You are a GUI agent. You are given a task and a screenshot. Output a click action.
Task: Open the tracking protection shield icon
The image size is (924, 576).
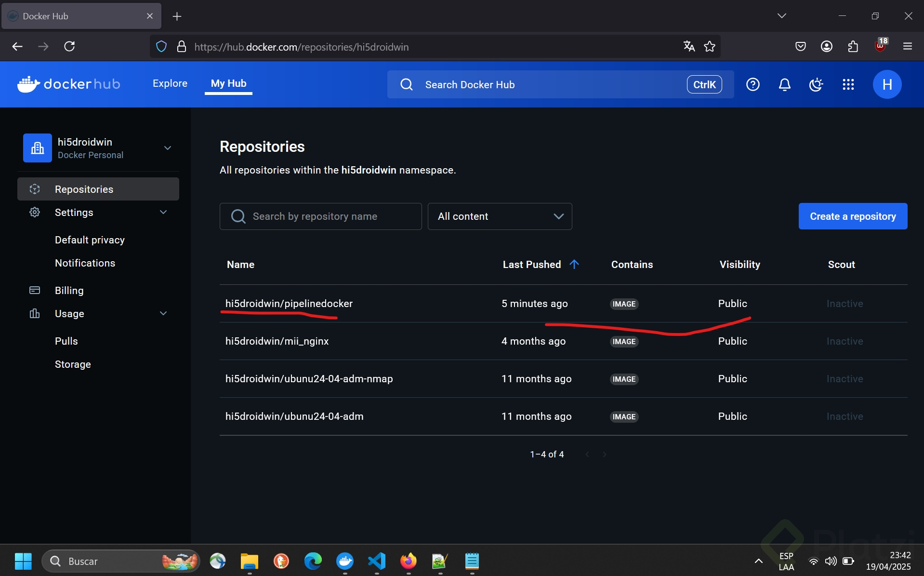point(161,46)
